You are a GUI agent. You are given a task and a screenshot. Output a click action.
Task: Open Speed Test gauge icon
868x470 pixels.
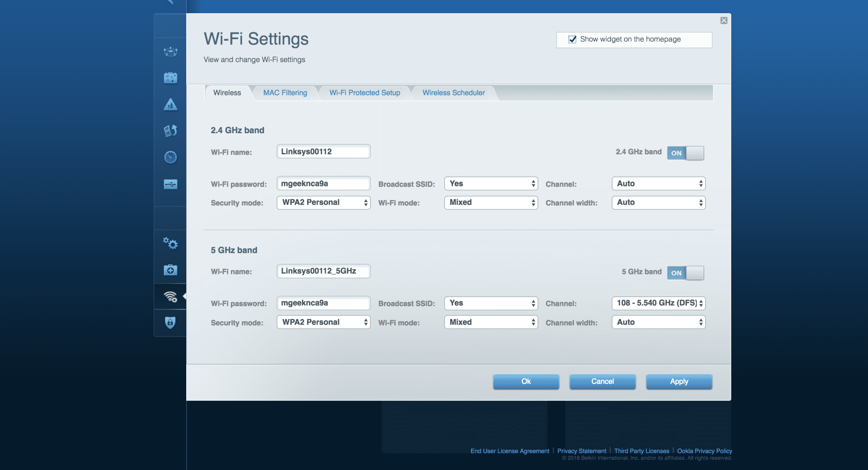point(170,157)
